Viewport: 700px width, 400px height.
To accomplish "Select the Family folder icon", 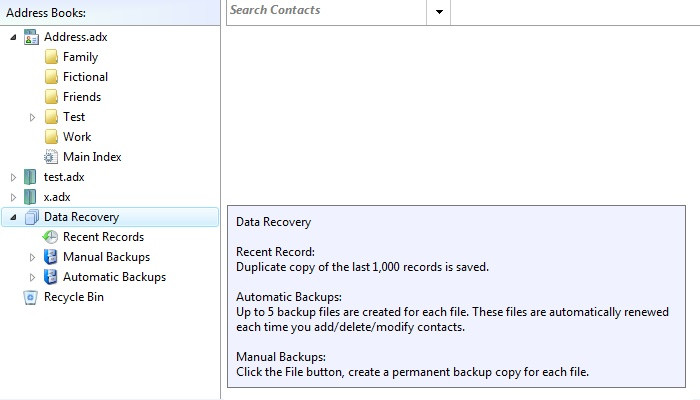I will click(x=51, y=57).
